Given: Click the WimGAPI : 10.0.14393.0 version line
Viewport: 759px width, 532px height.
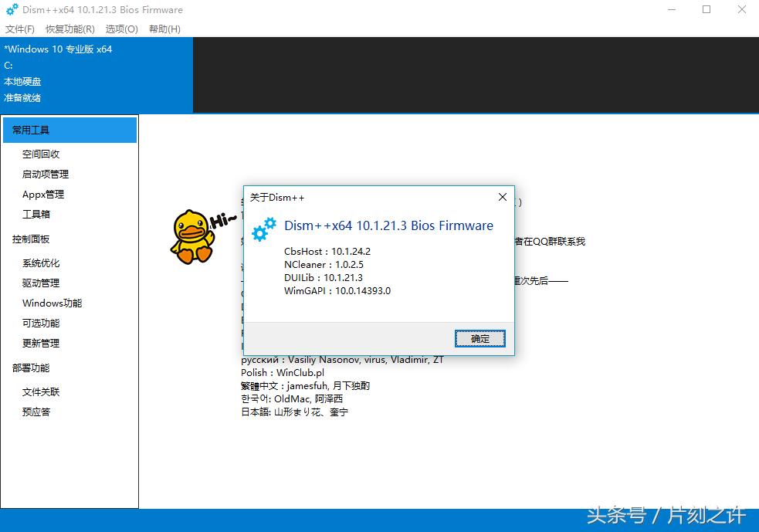Looking at the screenshot, I should click(x=337, y=290).
